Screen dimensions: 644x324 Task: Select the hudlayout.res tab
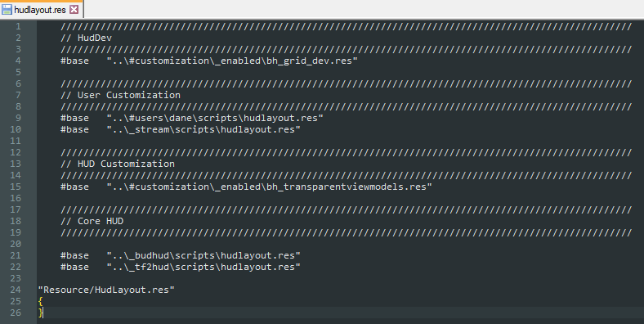[x=42, y=10]
